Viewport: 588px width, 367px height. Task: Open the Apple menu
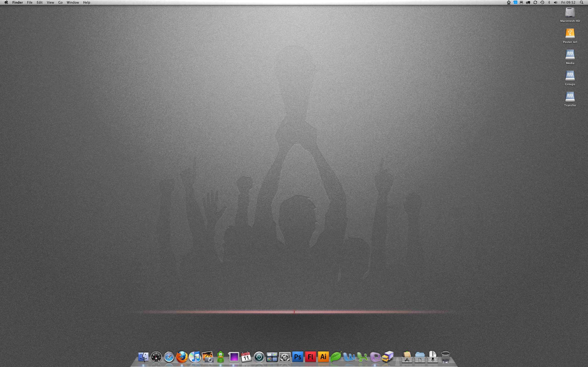(6, 3)
